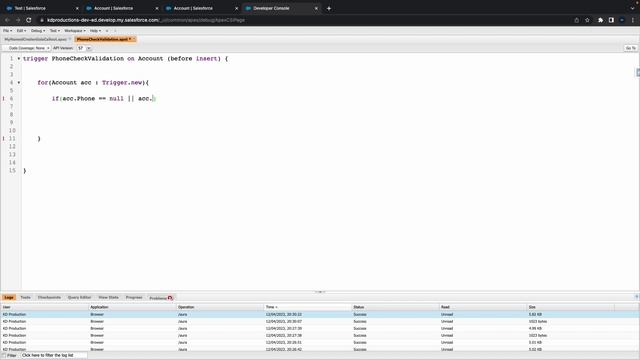Switch to the PhoneCheckValidation.apxt editor tab
Image resolution: width=640 pixels, height=360 pixels.
pyautogui.click(x=104, y=39)
